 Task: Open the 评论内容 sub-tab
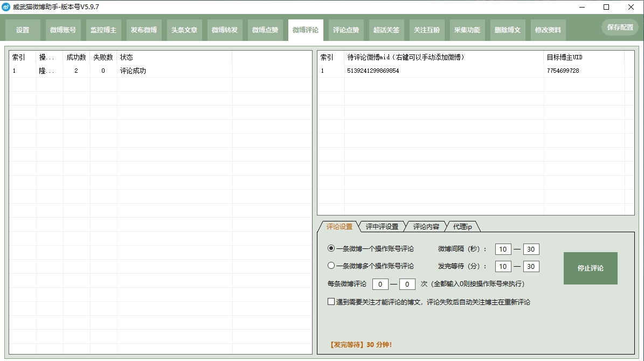click(426, 227)
